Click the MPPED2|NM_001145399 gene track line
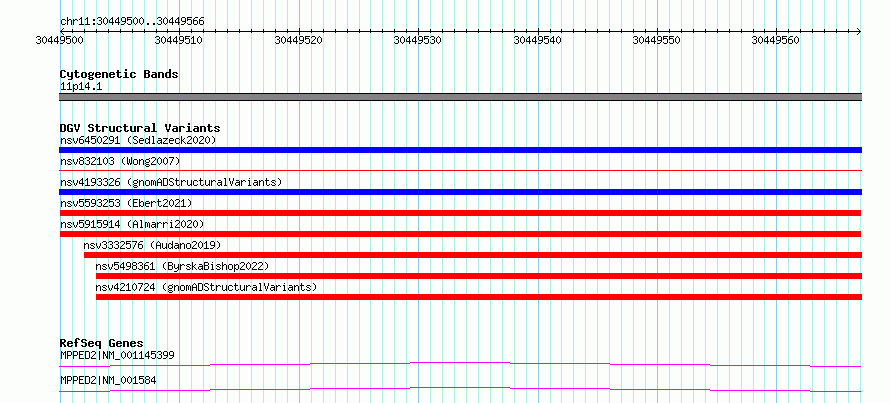 pos(460,364)
